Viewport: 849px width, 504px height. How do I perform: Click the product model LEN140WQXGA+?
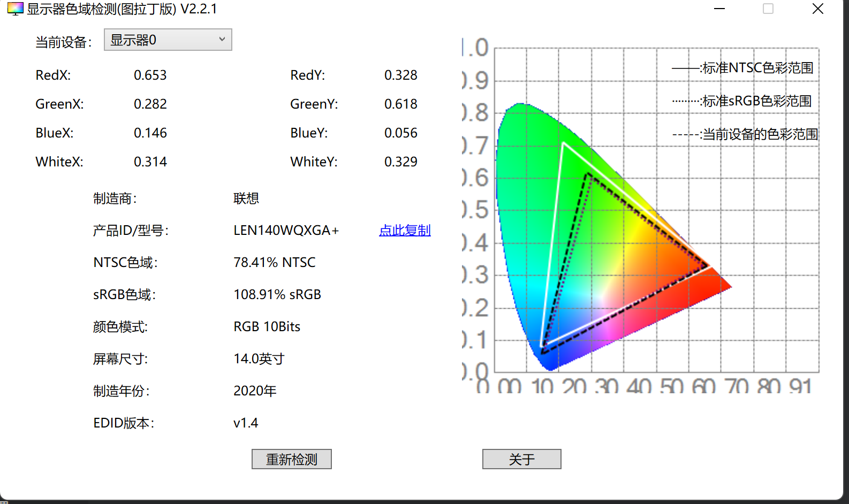click(x=286, y=231)
